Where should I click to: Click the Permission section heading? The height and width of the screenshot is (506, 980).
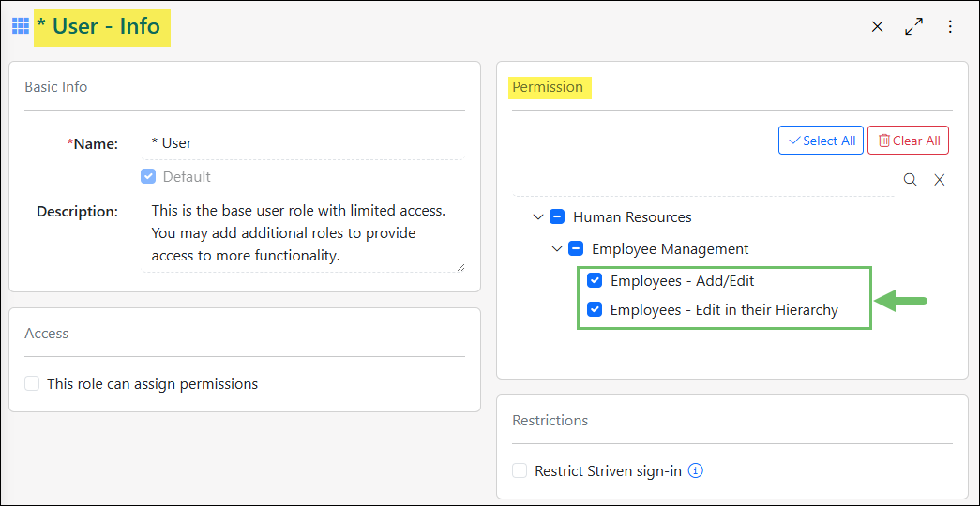click(x=548, y=87)
